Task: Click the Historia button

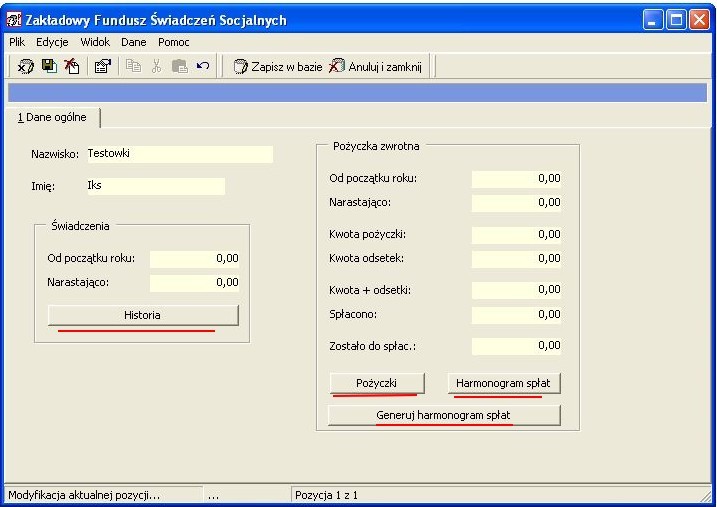Action: point(143,315)
